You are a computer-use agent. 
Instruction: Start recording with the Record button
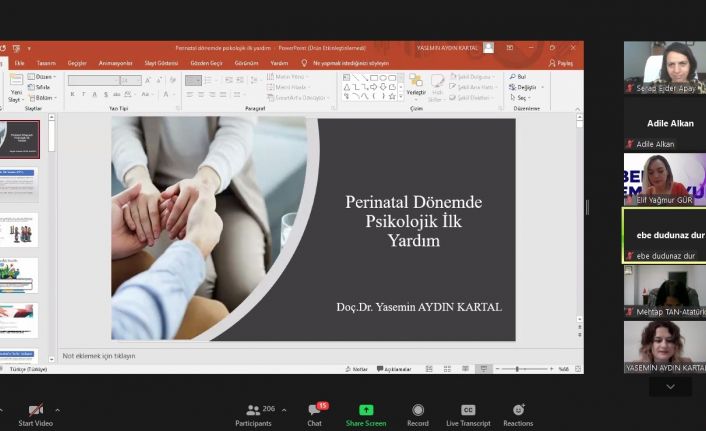[418, 411]
